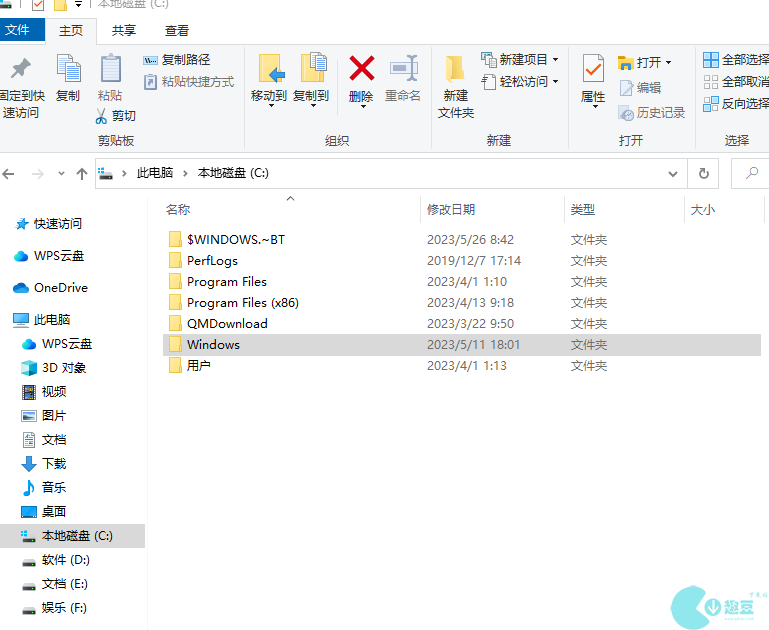The width and height of the screenshot is (769, 630).
Task: Expand the New item (新建项目) dropdown
Action: [x=520, y=60]
